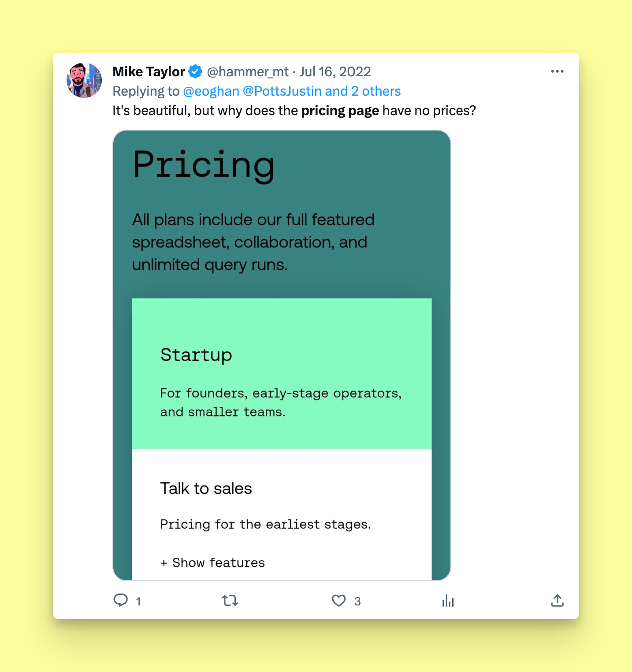The image size is (632, 672).
Task: Click the Mike Taylor display name
Action: coord(149,71)
